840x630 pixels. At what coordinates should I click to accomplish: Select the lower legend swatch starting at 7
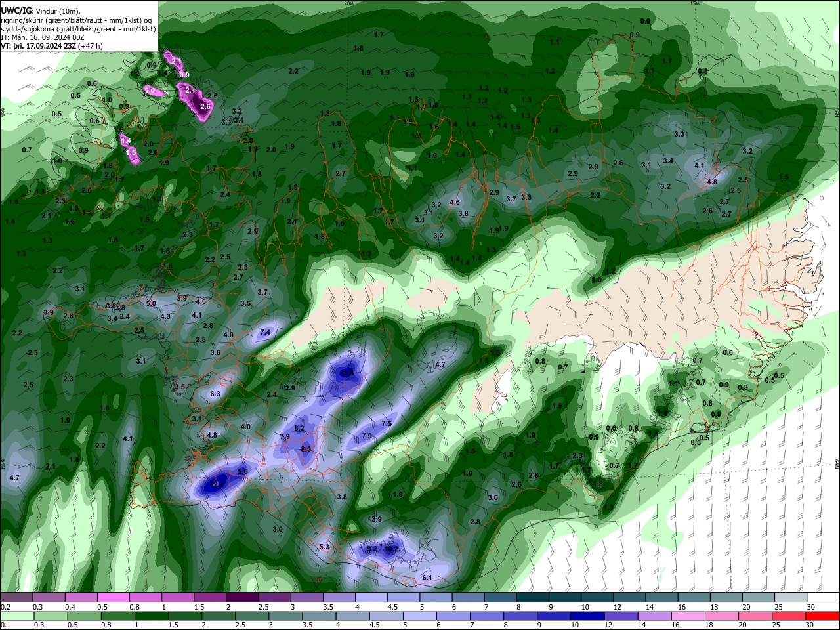[486, 616]
